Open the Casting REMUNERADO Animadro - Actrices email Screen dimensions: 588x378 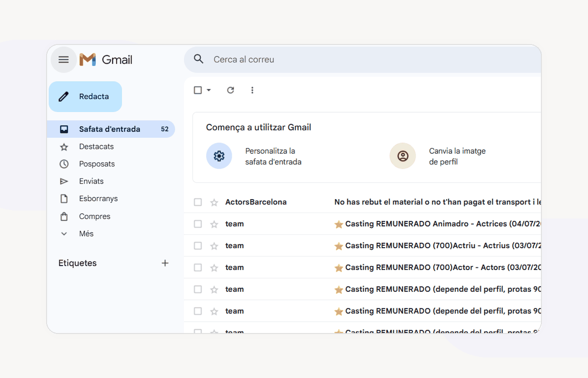(438, 224)
